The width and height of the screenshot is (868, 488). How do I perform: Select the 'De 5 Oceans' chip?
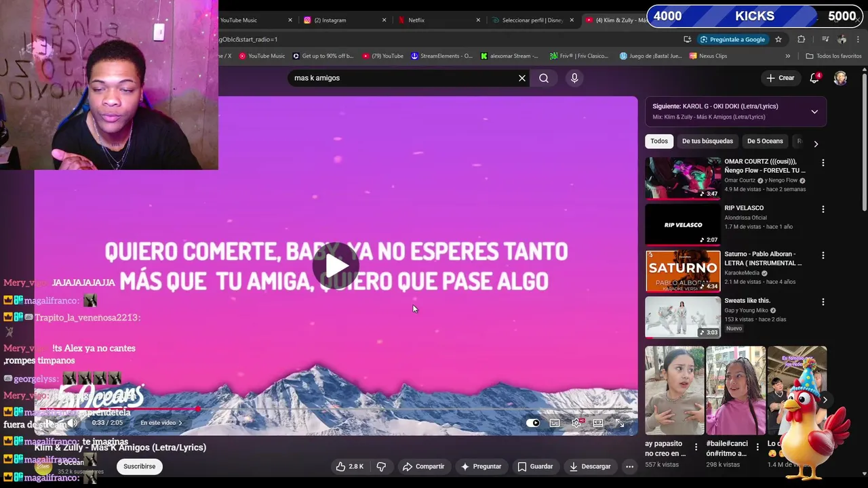[765, 141]
